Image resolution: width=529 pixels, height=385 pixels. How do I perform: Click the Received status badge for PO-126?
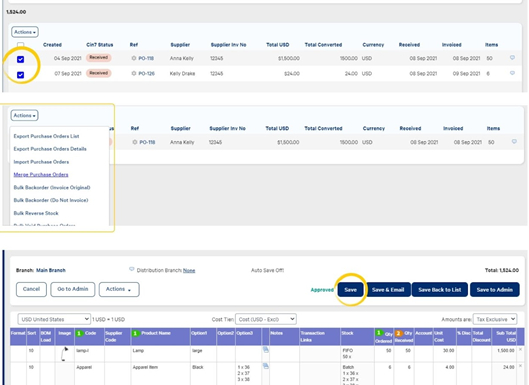click(x=99, y=73)
